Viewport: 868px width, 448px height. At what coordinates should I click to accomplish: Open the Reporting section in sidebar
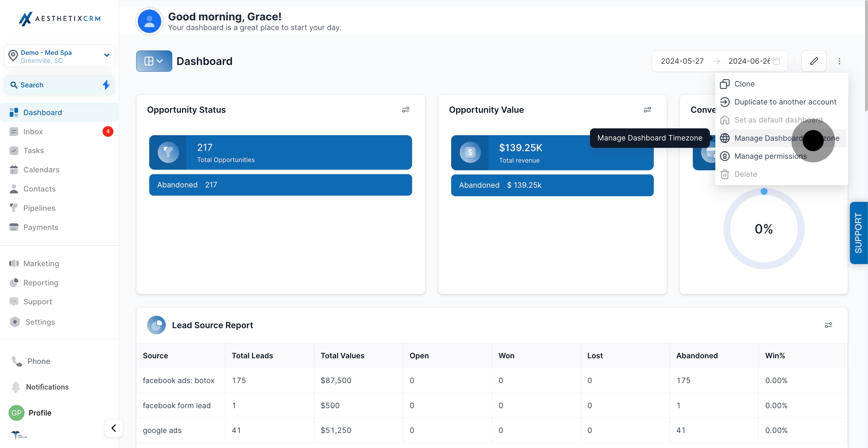[x=40, y=283]
